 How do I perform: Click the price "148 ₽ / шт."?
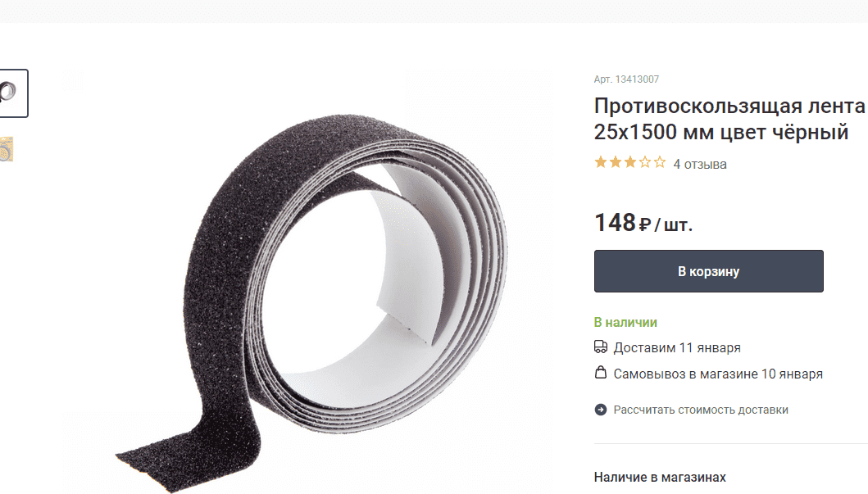pyautogui.click(x=643, y=223)
